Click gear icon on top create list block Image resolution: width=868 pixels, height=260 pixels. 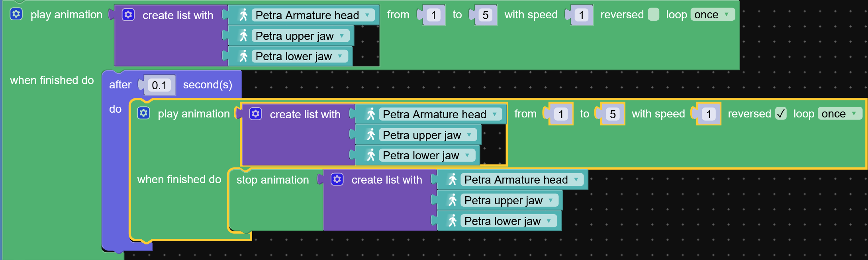coord(128,15)
